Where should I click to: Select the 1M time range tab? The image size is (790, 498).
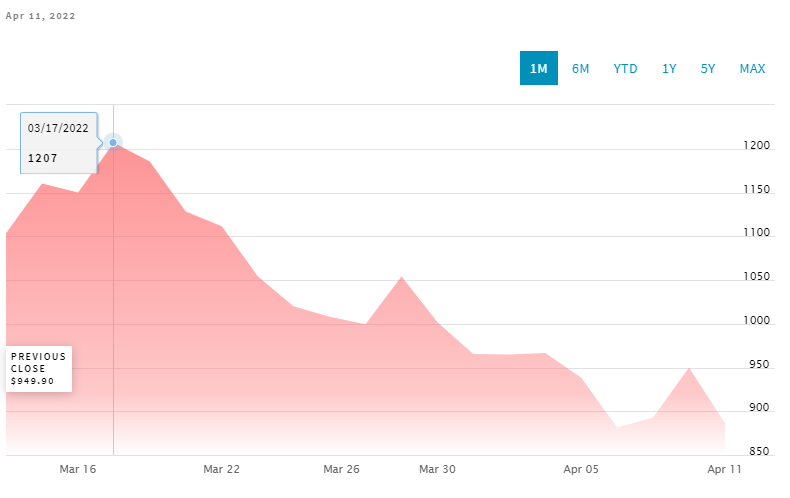pos(538,68)
